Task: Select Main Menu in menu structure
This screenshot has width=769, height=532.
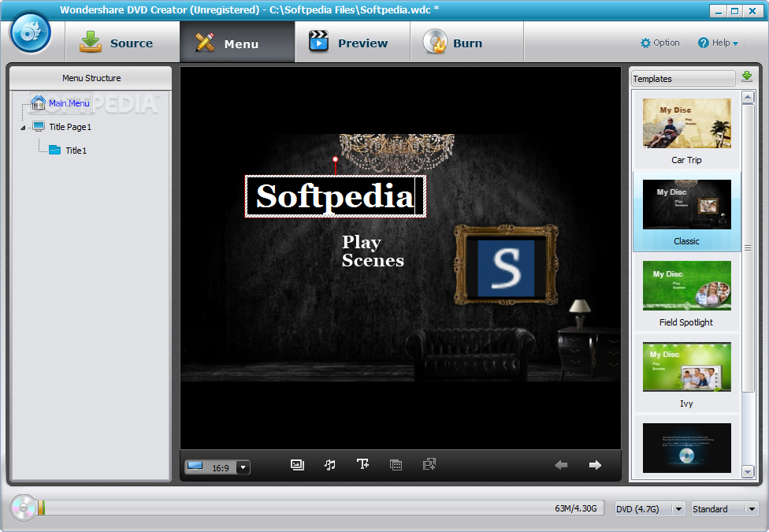Action: 69,103
